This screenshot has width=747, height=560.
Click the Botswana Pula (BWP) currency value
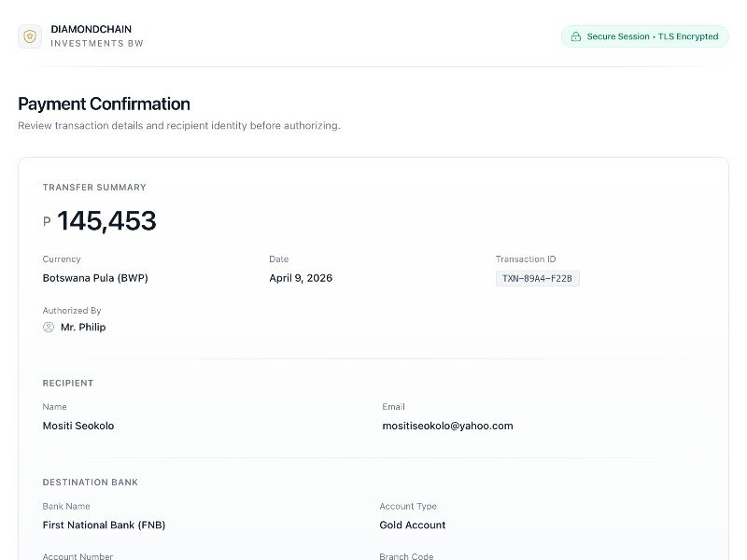tap(95, 278)
